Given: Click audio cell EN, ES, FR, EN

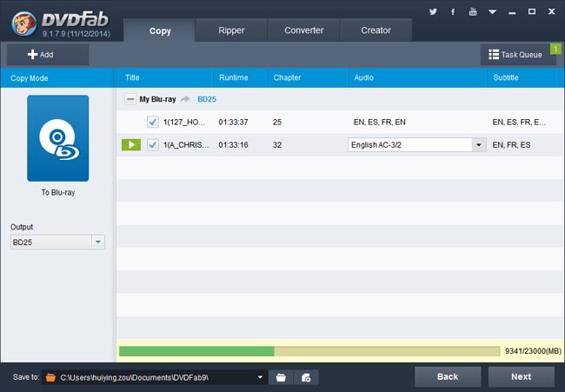Looking at the screenshot, I should pos(380,123).
